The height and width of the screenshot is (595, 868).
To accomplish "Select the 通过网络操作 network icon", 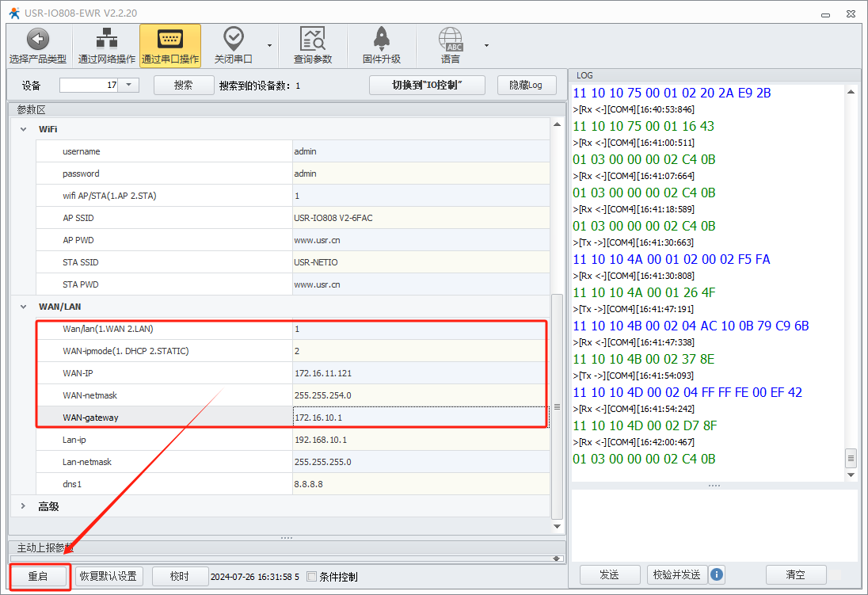I will click(107, 39).
